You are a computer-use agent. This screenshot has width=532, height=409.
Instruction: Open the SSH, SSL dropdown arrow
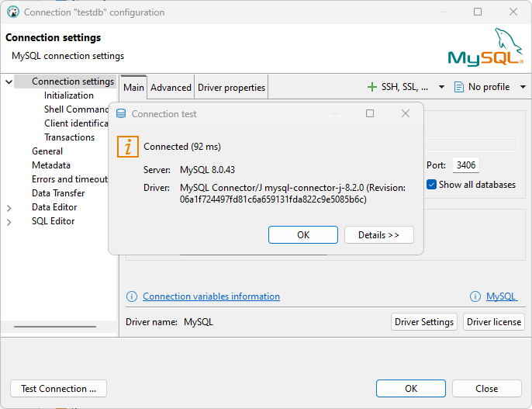coord(442,87)
